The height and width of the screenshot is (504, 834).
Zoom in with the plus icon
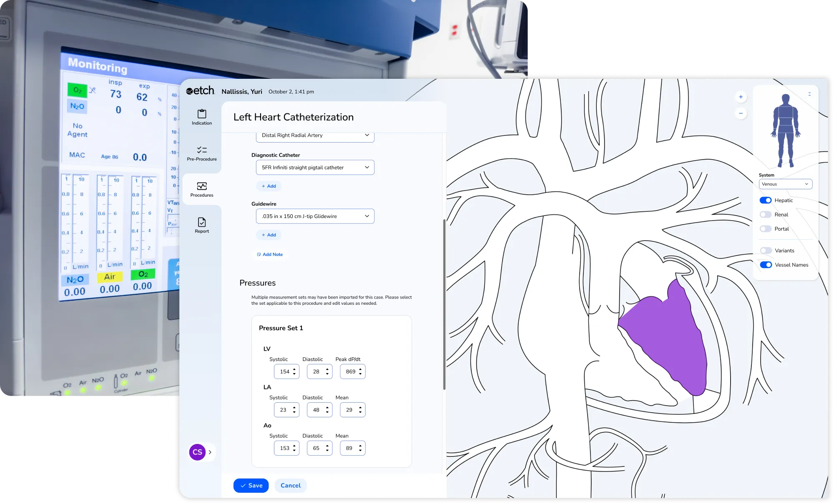coord(741,97)
